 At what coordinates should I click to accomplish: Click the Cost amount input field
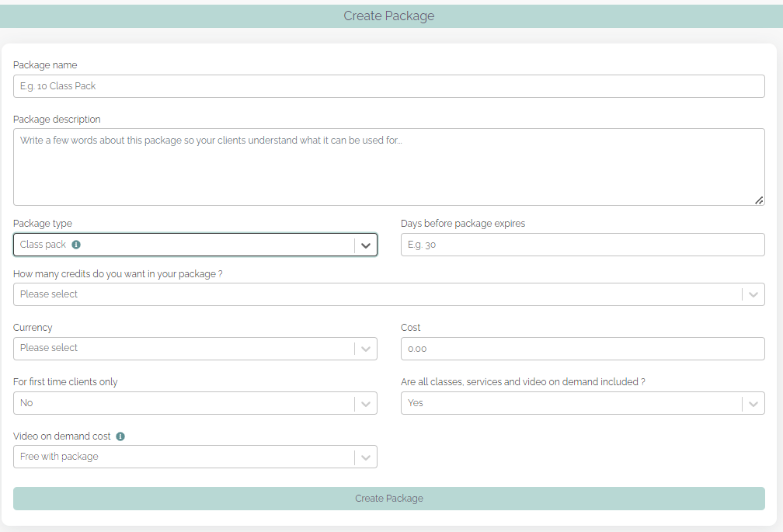click(583, 349)
